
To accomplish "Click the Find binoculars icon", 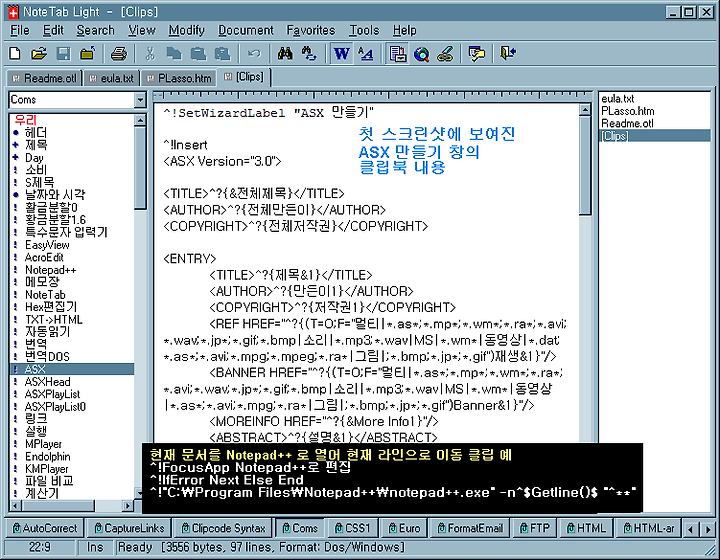I will coord(285,54).
